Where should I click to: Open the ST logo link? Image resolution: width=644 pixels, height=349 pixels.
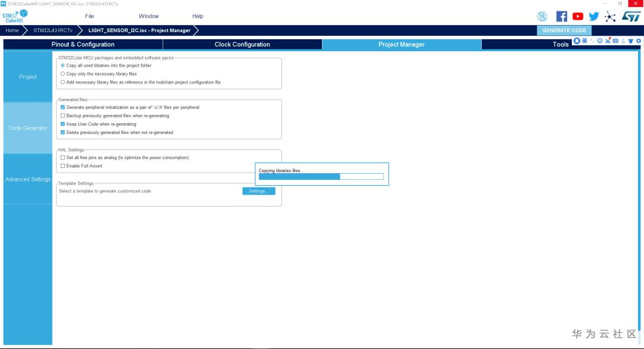click(631, 17)
